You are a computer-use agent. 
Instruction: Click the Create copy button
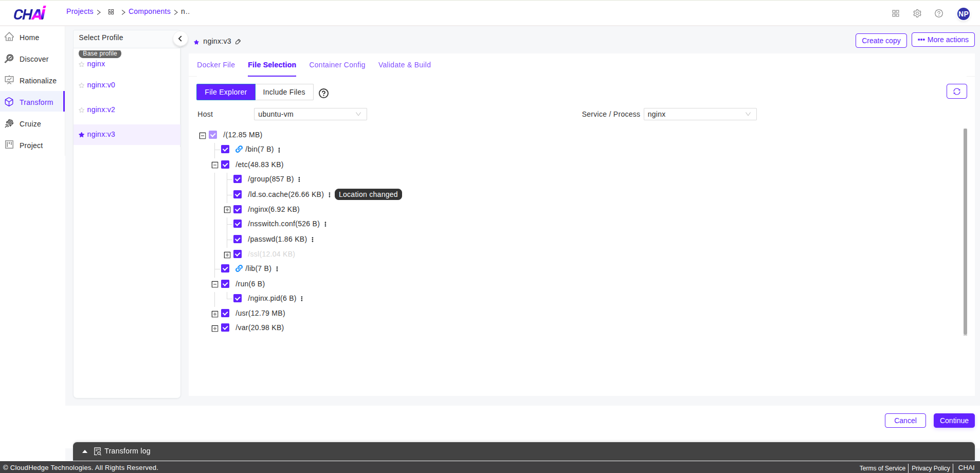[881, 41]
